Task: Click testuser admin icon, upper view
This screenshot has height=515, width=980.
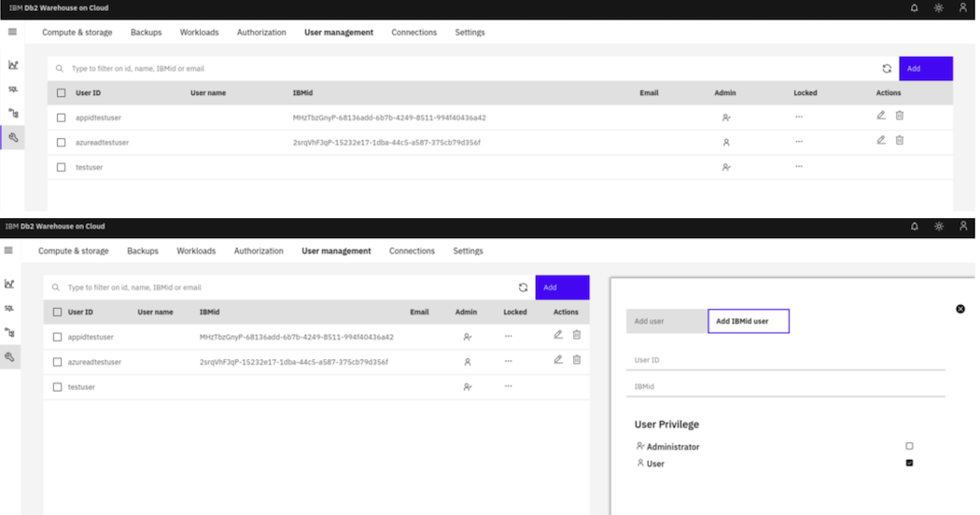Action: [x=726, y=168]
